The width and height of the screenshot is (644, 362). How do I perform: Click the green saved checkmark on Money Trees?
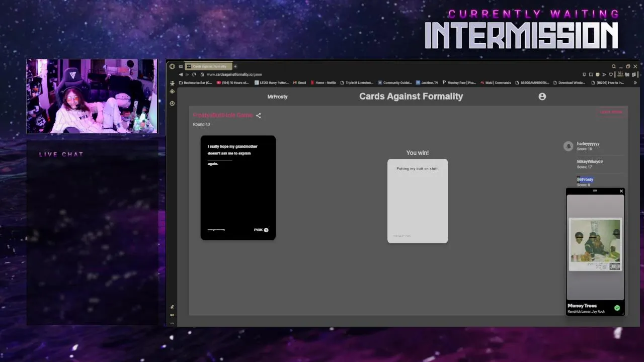617,308
